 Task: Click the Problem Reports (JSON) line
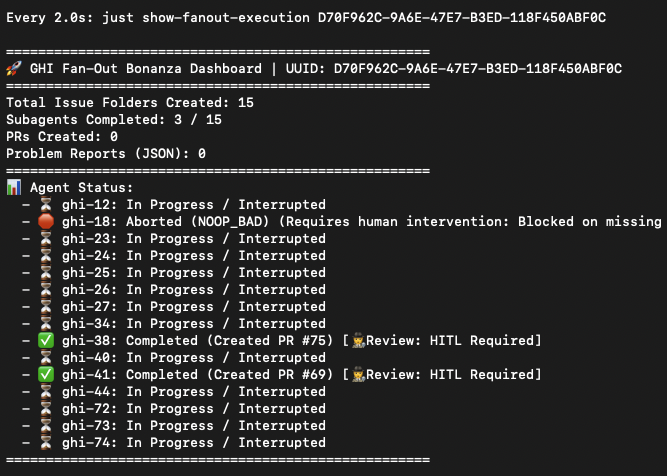coord(106,154)
